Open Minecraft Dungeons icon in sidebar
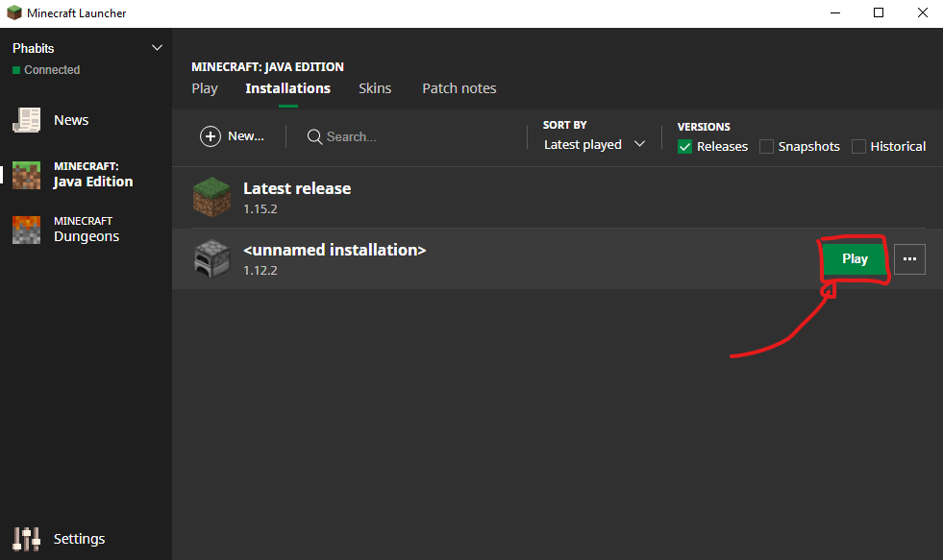Image resolution: width=943 pixels, height=560 pixels. (x=27, y=231)
